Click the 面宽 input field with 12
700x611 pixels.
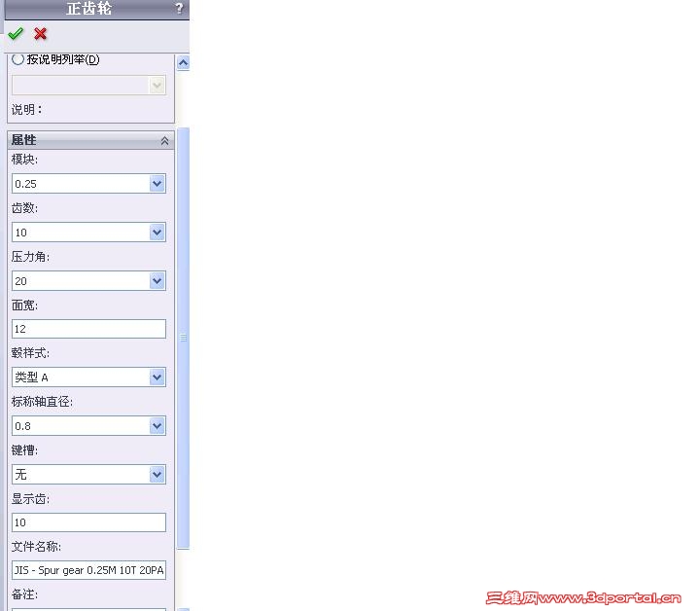(88, 329)
